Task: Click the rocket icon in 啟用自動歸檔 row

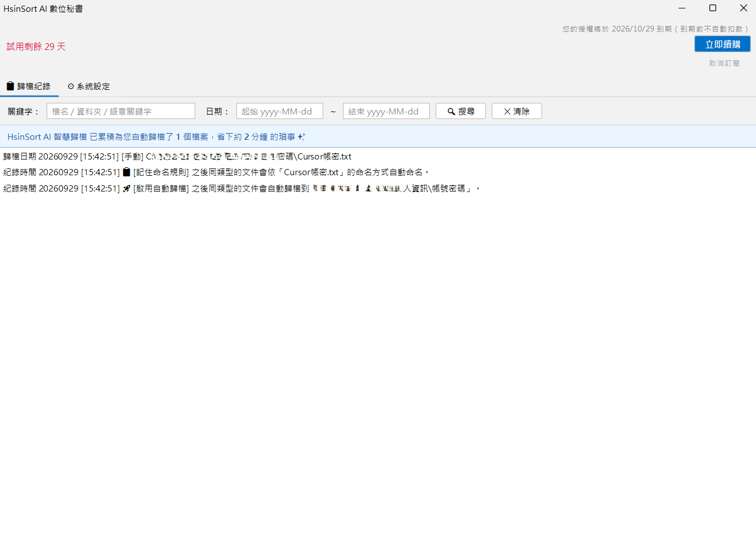Action: click(x=126, y=189)
